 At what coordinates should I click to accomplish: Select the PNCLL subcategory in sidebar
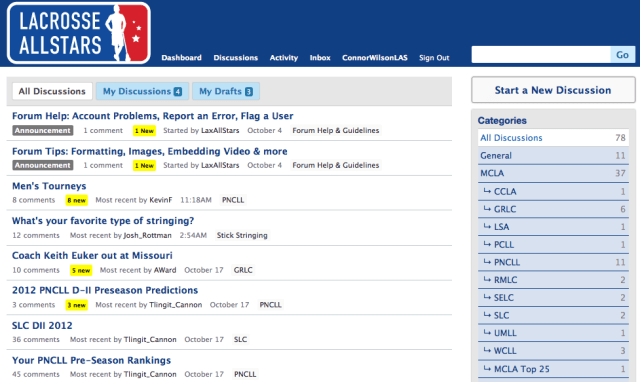click(553, 262)
